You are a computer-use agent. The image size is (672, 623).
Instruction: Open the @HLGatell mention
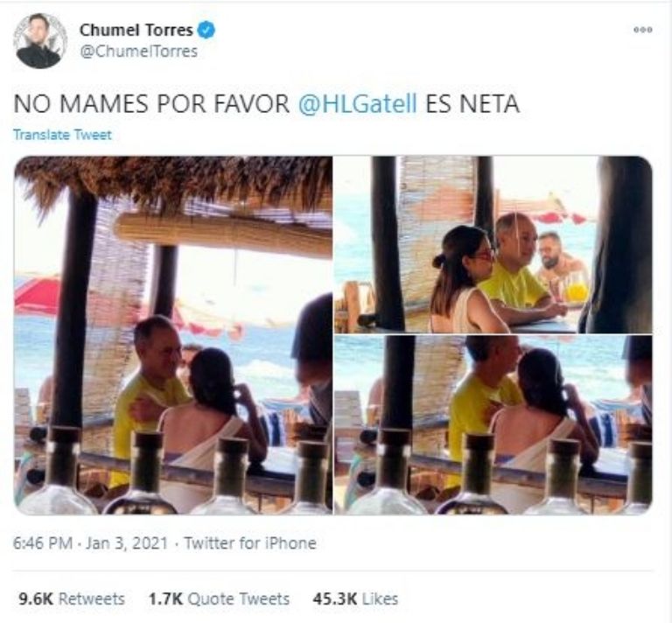click(357, 104)
